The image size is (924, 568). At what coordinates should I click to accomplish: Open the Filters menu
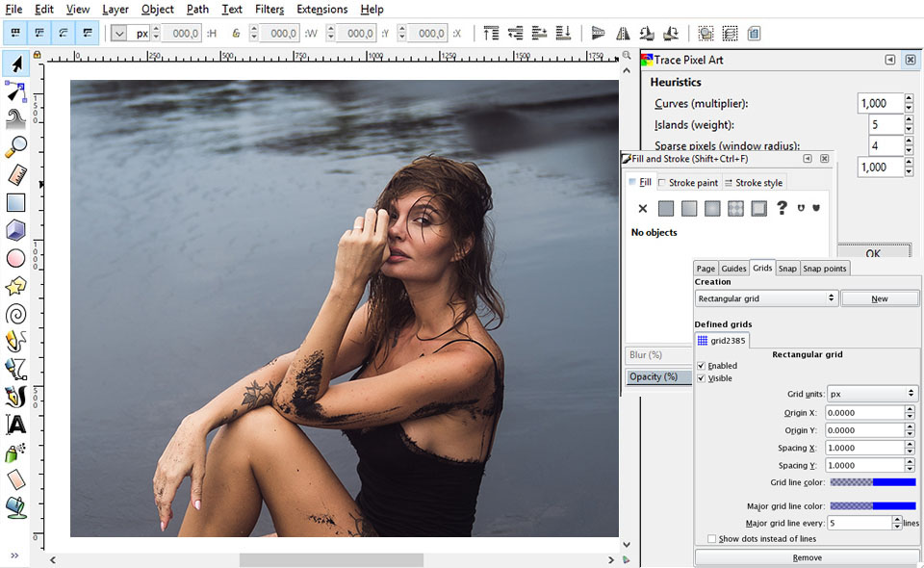(x=269, y=10)
